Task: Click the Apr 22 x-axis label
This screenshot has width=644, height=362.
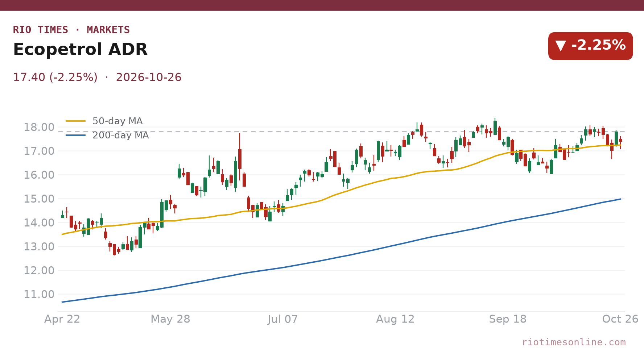Action: tap(62, 319)
